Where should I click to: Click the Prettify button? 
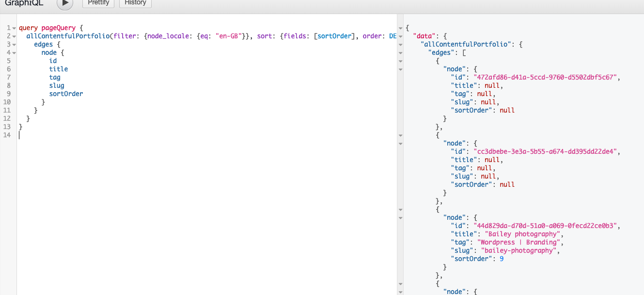point(98,2)
